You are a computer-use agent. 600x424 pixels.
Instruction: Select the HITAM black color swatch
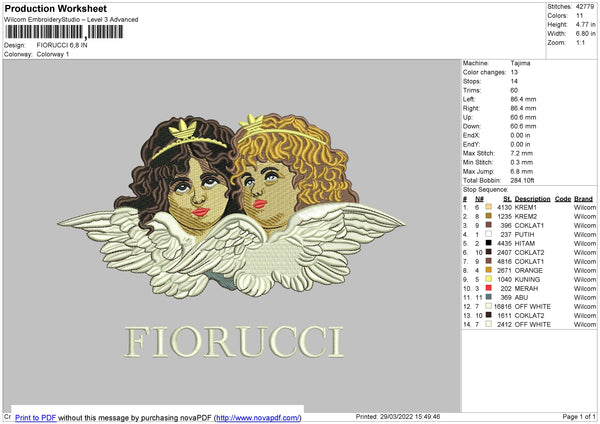point(488,243)
